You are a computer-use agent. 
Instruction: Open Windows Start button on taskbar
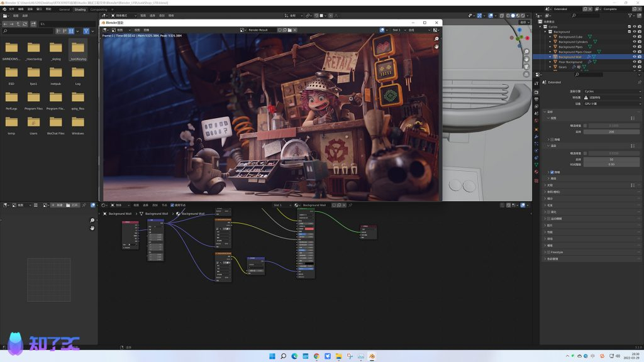pyautogui.click(x=272, y=356)
